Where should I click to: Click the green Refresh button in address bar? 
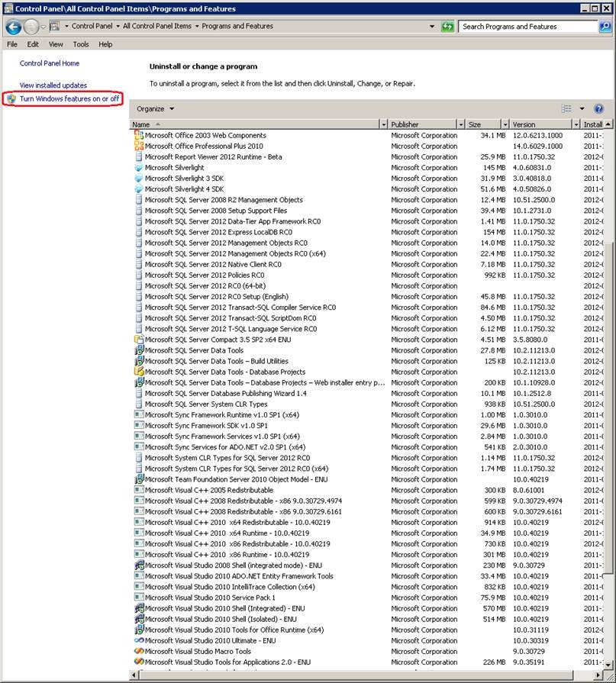click(447, 27)
